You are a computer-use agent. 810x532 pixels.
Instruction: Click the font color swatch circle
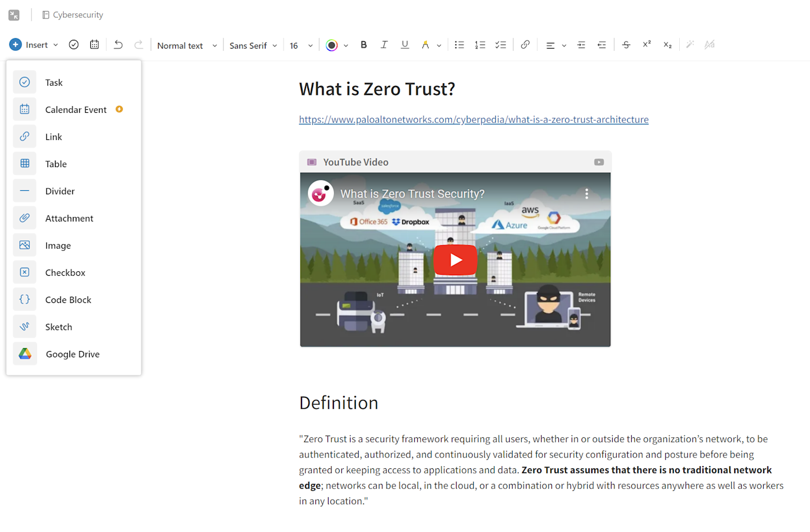click(x=332, y=45)
